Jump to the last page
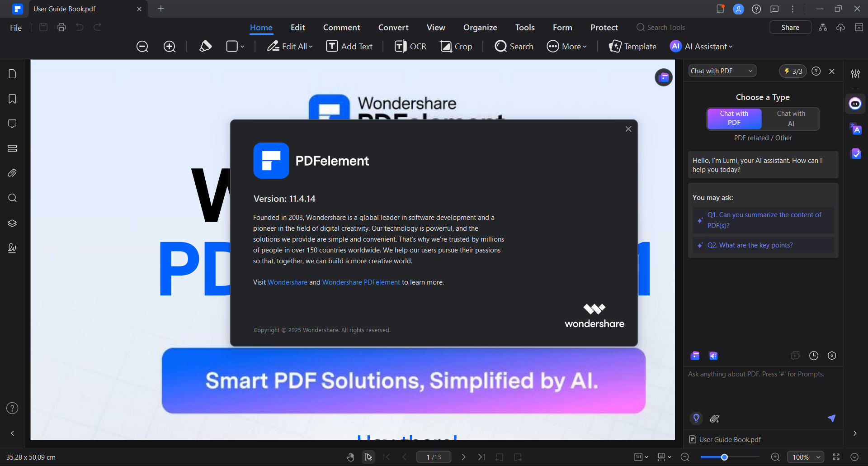 coord(481,457)
